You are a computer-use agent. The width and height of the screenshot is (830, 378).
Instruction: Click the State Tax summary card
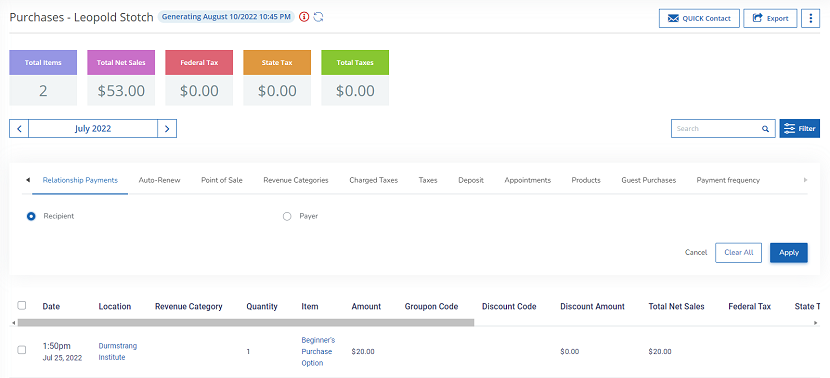click(277, 78)
